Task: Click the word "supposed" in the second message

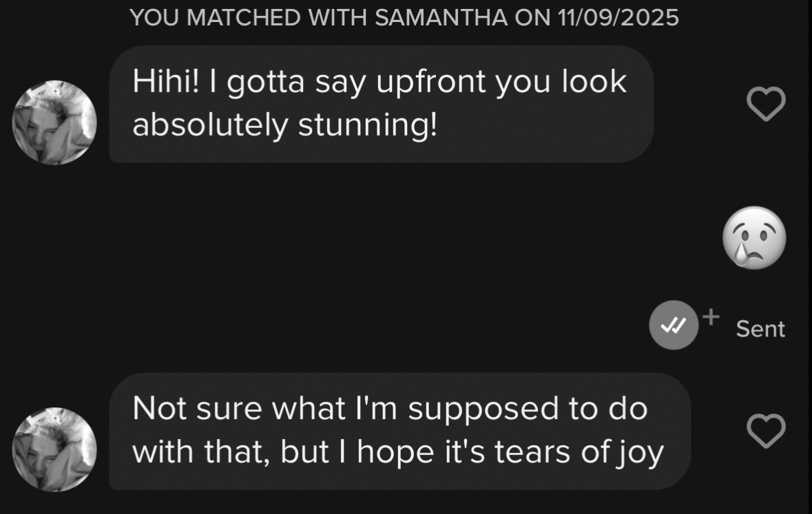Action: pyautogui.click(x=483, y=410)
